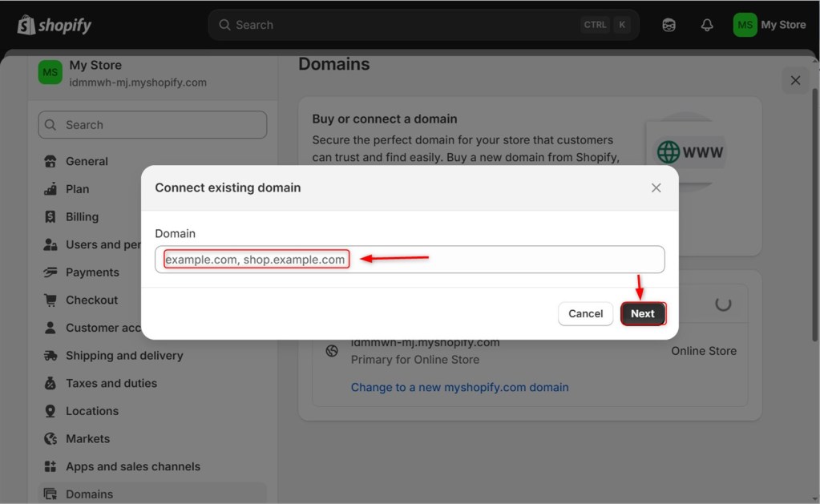Click the Shipping and delivery truck icon
This screenshot has height=504, width=820.
(49, 355)
